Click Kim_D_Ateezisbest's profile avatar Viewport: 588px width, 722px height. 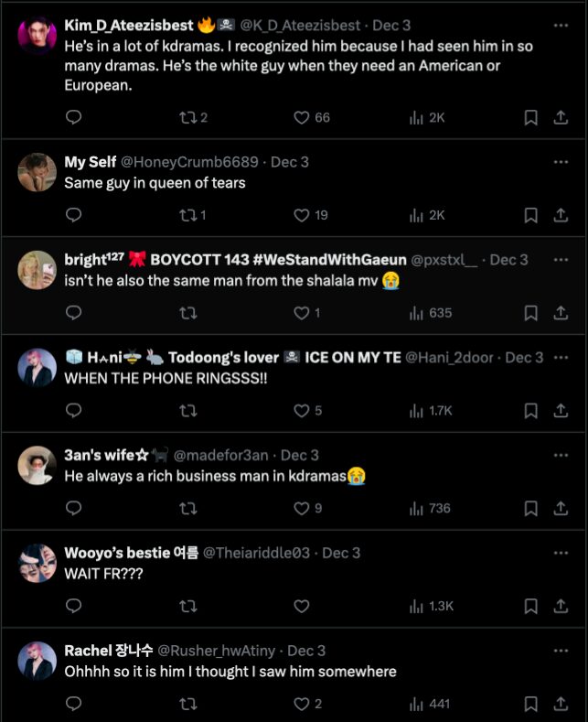[x=37, y=36]
